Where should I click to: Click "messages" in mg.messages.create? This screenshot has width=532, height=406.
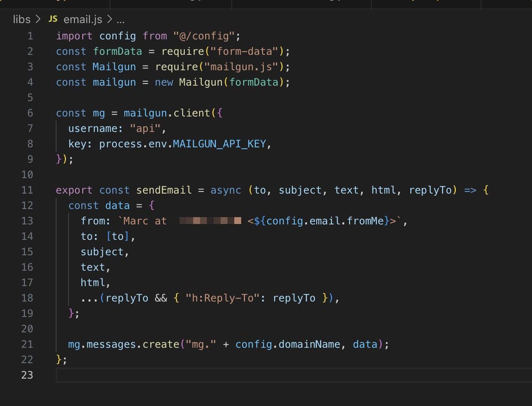coord(111,344)
